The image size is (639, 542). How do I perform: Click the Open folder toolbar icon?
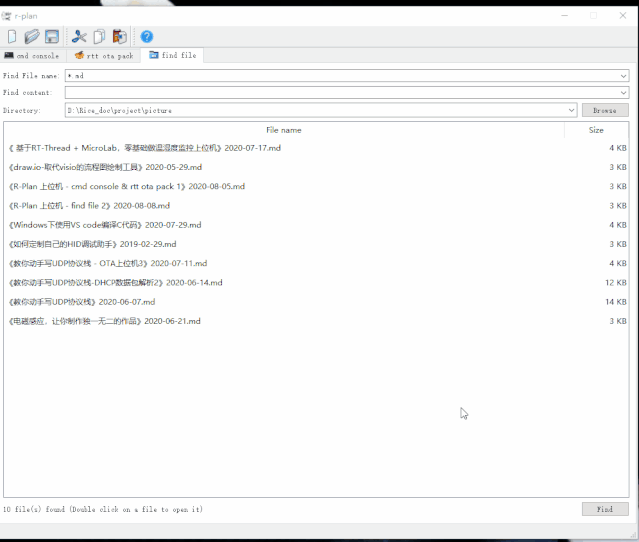(32, 37)
